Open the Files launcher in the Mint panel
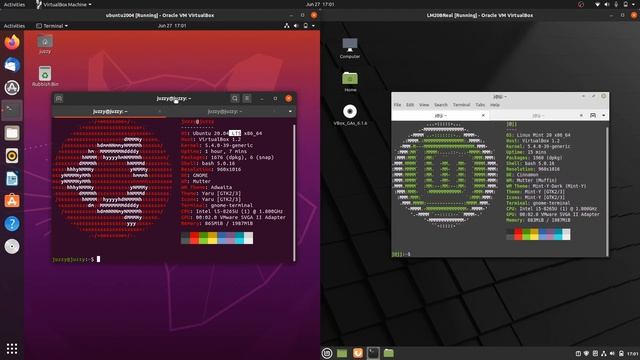 click(x=389, y=353)
